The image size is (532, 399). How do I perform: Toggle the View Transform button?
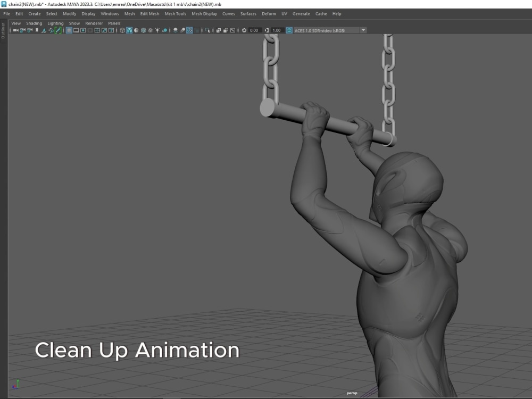pos(289,30)
